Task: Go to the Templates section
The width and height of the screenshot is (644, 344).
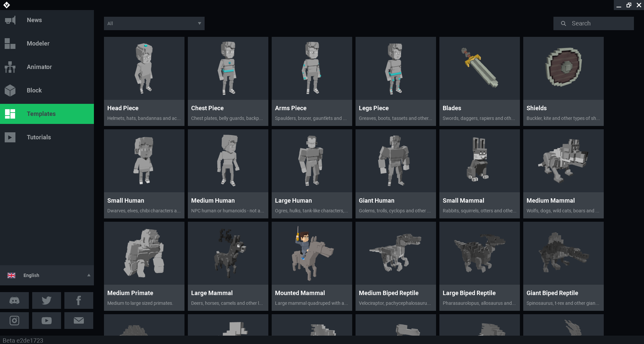Action: click(x=41, y=114)
